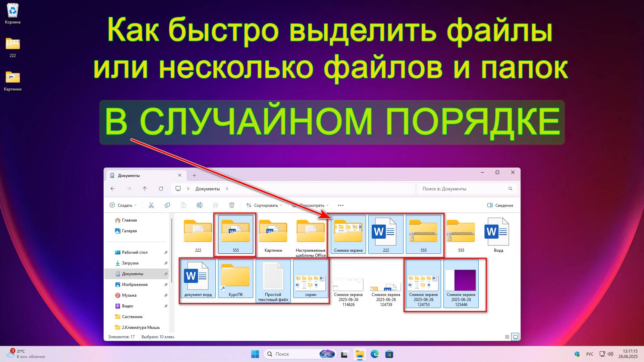Open 2.Клавиатура Мышь folder in navigation pane
Viewport: 644px width, 362px height.
click(138, 327)
